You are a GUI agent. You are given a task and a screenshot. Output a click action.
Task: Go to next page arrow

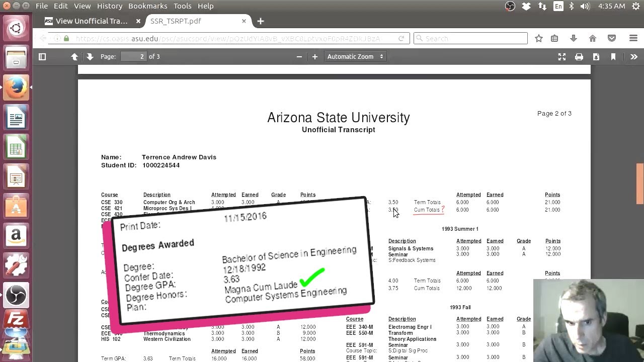pyautogui.click(x=90, y=57)
